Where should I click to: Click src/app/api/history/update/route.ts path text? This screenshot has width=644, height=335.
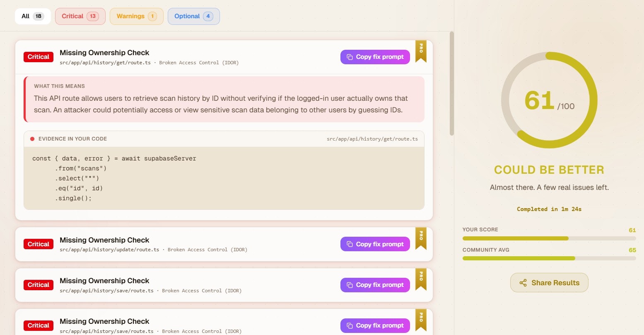109,250
